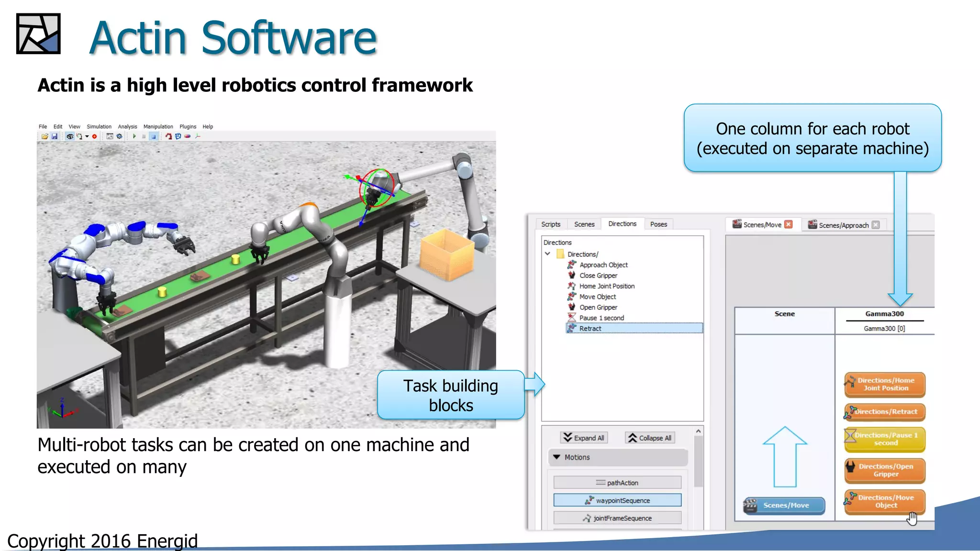This screenshot has width=980, height=551.
Task: Select the Scenes/Move document tab
Action: 763,225
